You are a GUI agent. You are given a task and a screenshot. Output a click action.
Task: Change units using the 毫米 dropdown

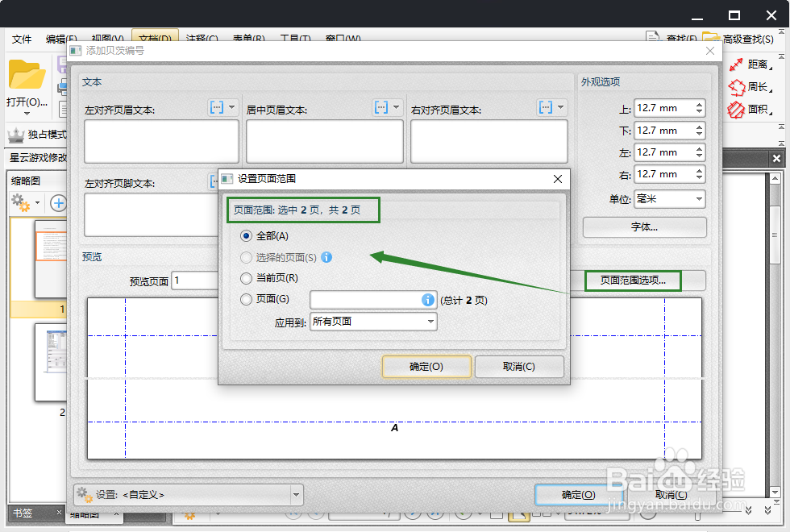point(669,198)
